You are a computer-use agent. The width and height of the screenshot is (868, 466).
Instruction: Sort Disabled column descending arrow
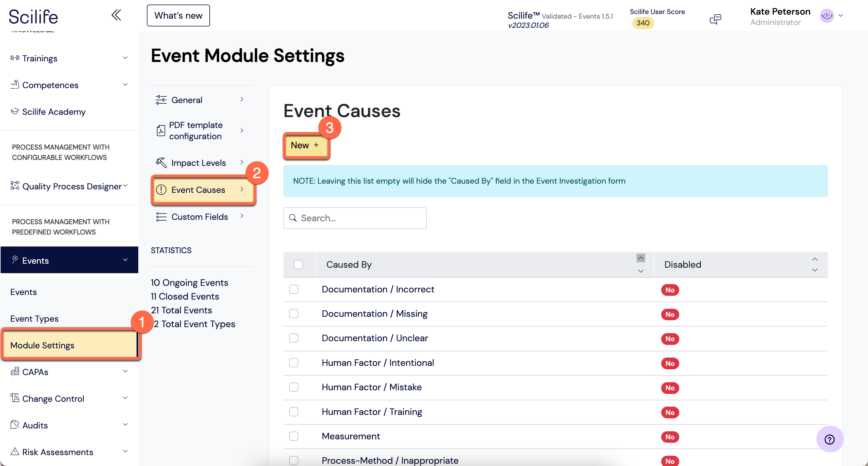click(815, 270)
